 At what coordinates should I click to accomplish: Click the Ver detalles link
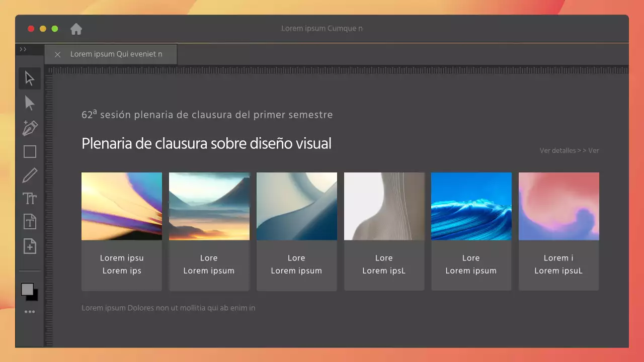tap(557, 150)
